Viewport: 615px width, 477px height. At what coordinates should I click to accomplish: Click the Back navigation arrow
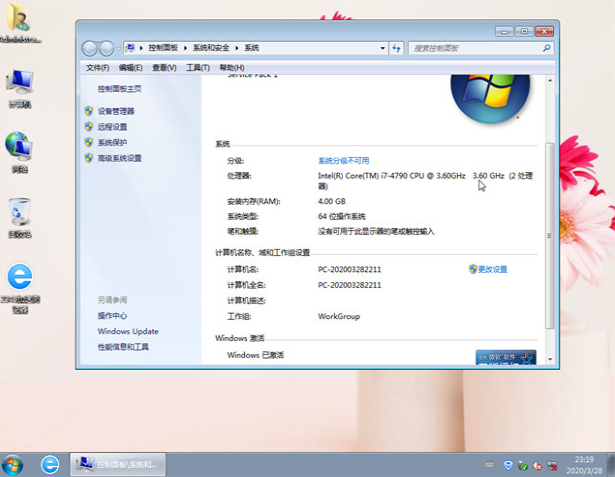pos(90,49)
